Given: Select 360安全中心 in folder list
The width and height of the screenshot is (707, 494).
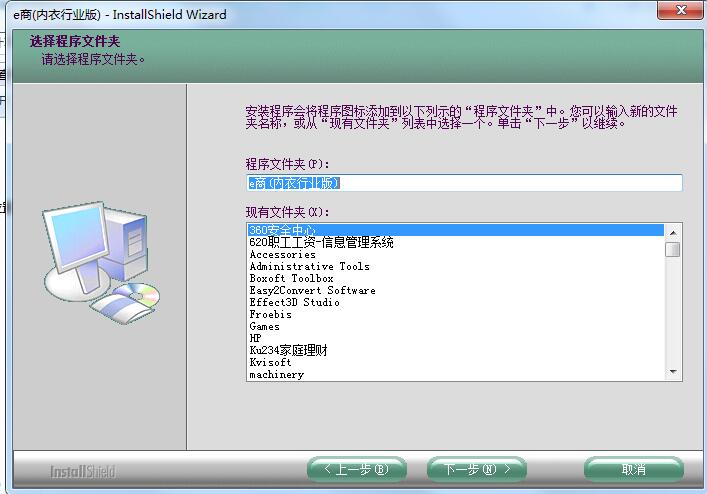Looking at the screenshot, I should coord(455,230).
